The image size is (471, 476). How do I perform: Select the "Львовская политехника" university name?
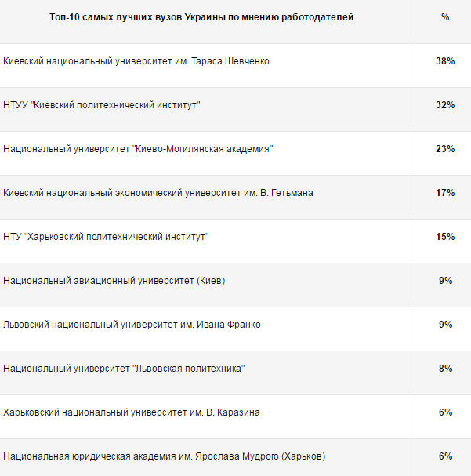tap(124, 369)
